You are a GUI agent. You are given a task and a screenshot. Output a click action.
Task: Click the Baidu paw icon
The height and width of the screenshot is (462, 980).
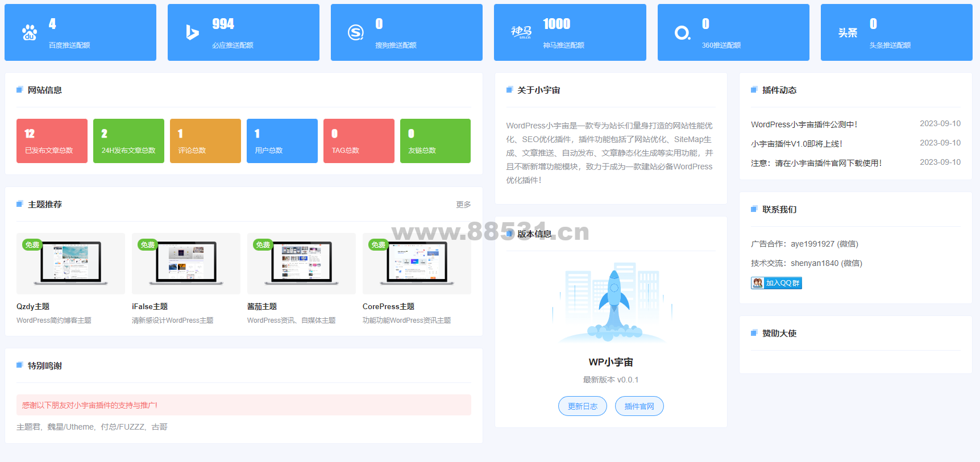click(30, 32)
